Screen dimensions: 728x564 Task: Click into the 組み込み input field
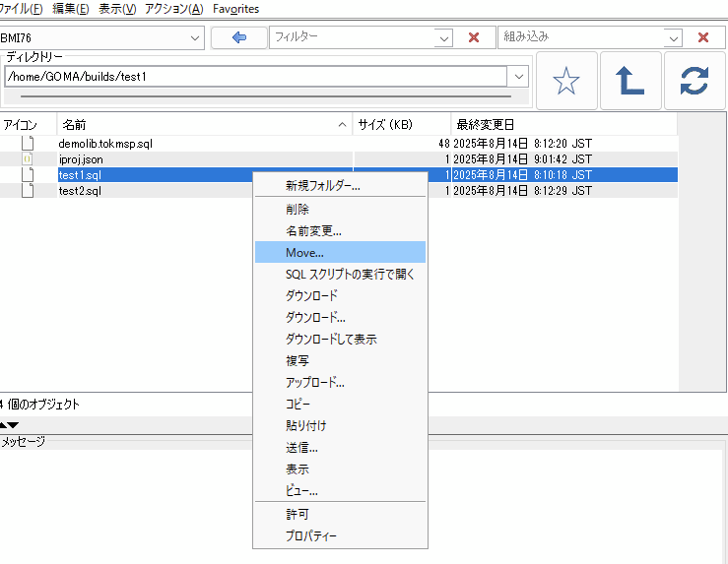(582, 37)
